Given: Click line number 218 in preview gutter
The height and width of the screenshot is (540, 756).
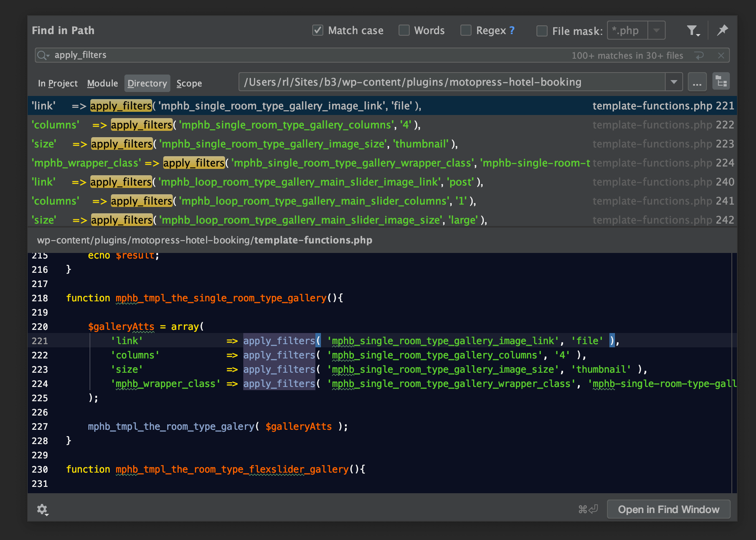Looking at the screenshot, I should point(40,298).
